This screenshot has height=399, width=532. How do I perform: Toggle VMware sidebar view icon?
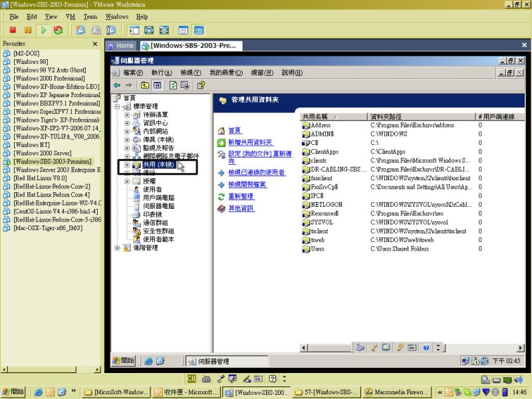coord(134,30)
